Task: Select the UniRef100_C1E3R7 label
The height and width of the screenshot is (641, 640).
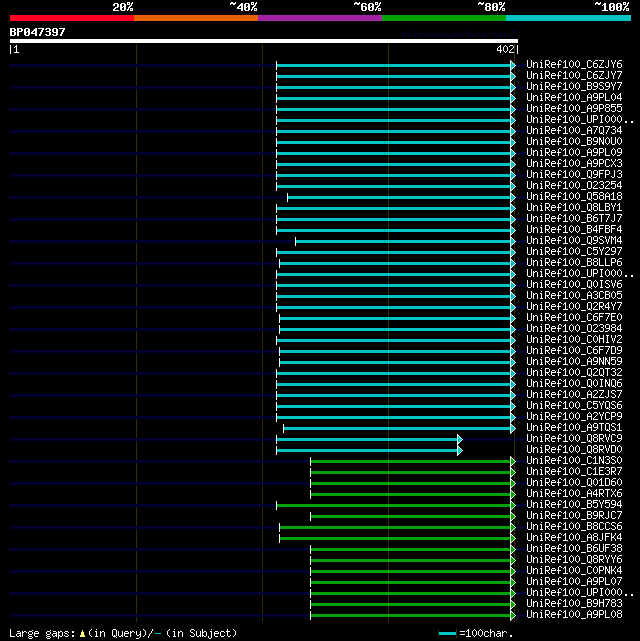Action: pos(574,471)
